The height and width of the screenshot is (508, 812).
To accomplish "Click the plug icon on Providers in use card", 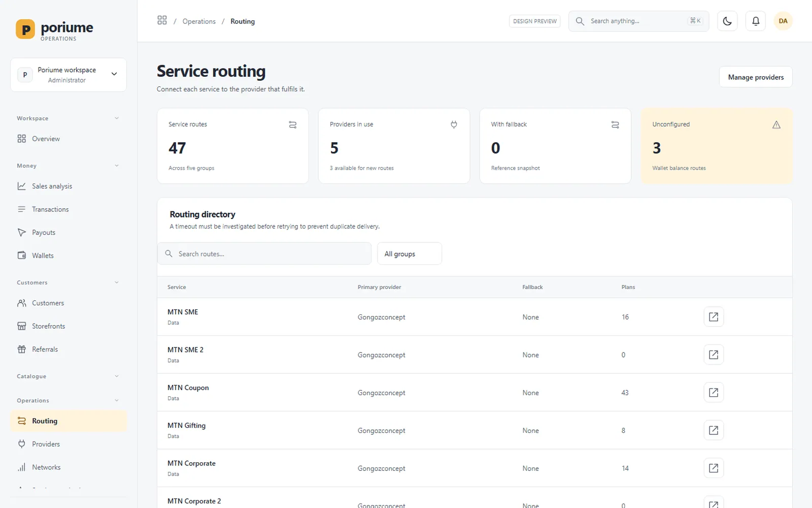I will pos(454,124).
